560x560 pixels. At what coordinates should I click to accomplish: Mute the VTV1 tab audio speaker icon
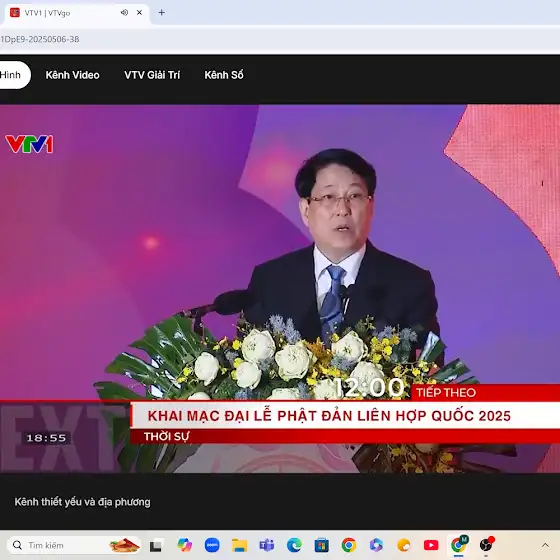point(124,12)
